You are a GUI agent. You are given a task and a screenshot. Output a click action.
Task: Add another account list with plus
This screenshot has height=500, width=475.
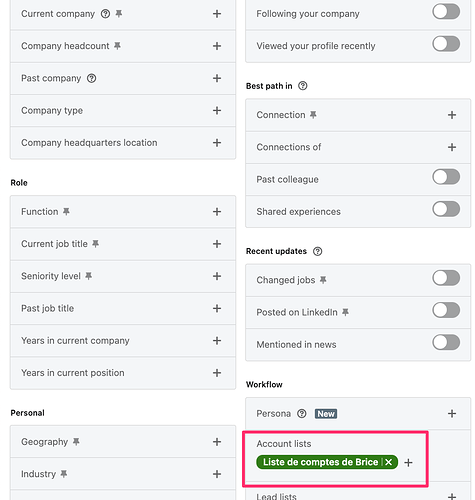(x=408, y=463)
